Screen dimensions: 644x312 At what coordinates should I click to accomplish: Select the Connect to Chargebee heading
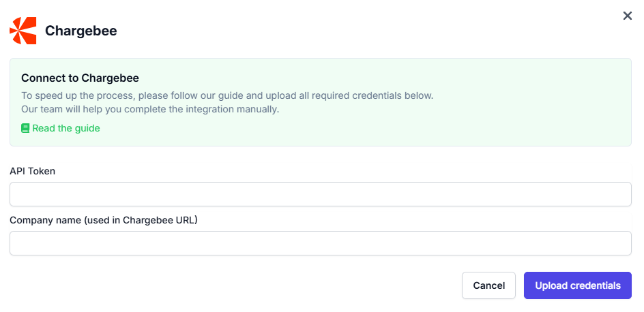tap(80, 78)
